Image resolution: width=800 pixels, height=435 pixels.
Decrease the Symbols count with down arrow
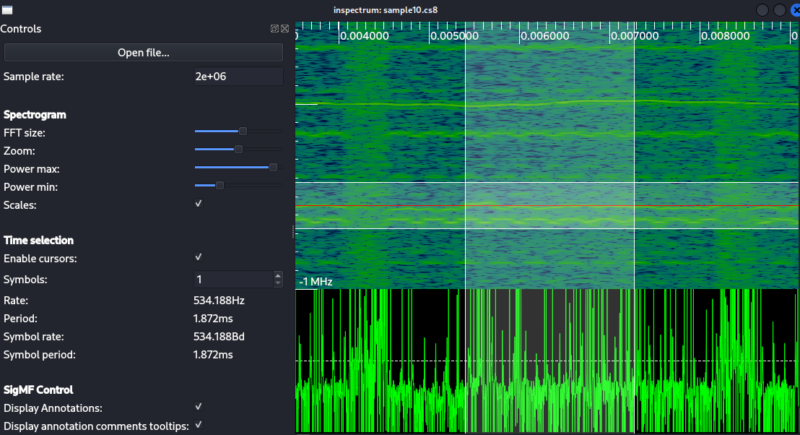(x=278, y=283)
